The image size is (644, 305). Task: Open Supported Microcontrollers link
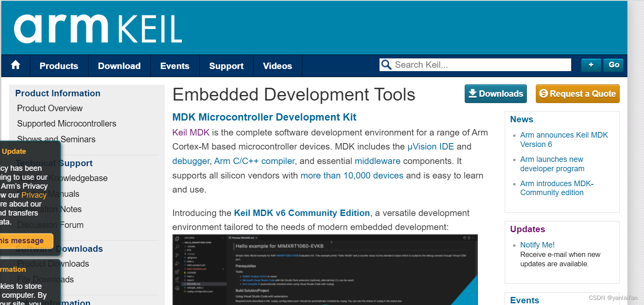point(66,124)
